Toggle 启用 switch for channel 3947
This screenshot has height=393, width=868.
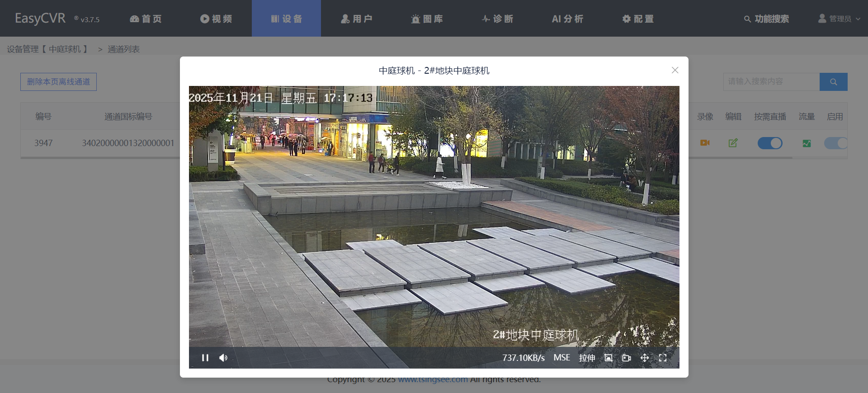(835, 143)
